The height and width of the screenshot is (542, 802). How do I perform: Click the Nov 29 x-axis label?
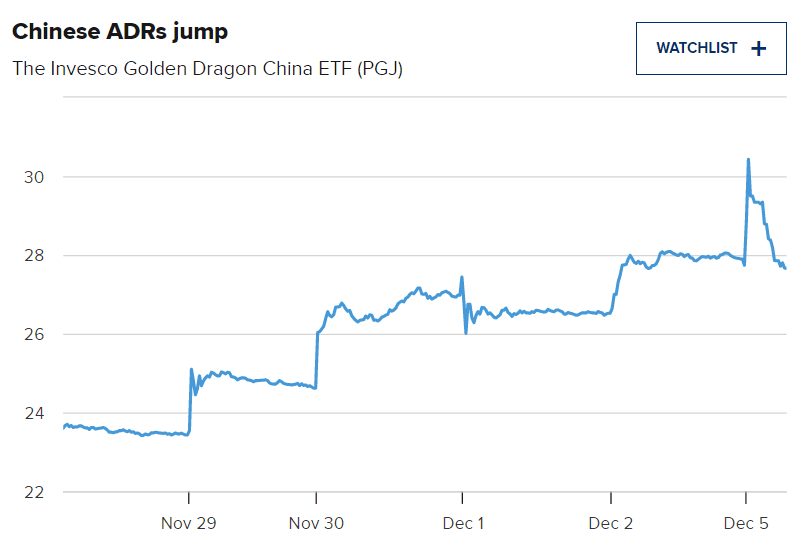pos(189,523)
